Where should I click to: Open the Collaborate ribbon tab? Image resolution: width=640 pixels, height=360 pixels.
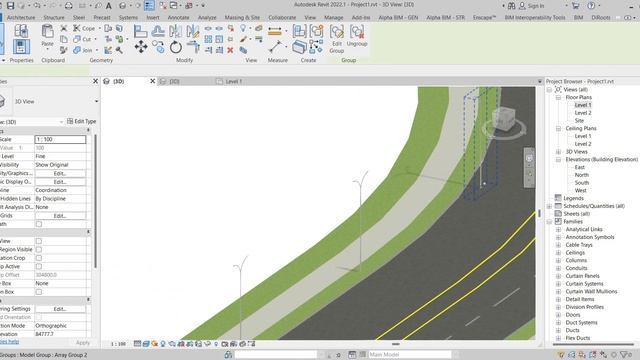pyautogui.click(x=282, y=18)
